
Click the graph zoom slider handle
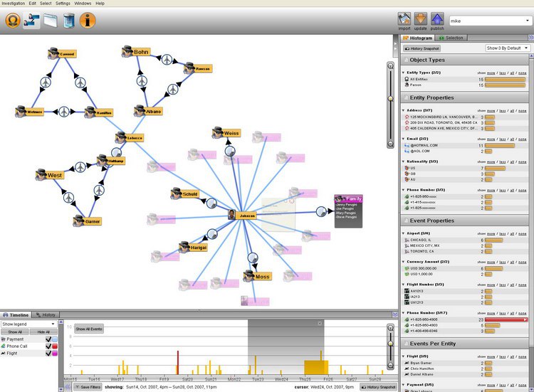pos(390,99)
